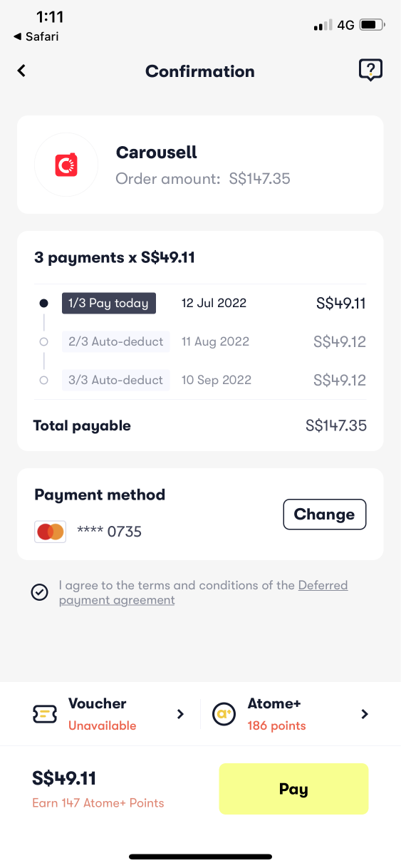Toggle the terms and conditions agreement checkbox
The image size is (401, 868).
point(40,592)
